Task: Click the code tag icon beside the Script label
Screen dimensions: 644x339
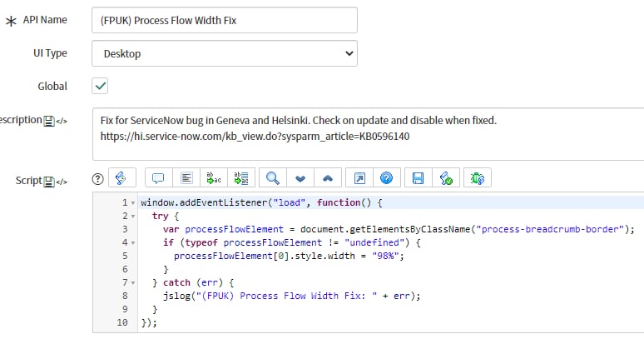Action: coord(62,182)
